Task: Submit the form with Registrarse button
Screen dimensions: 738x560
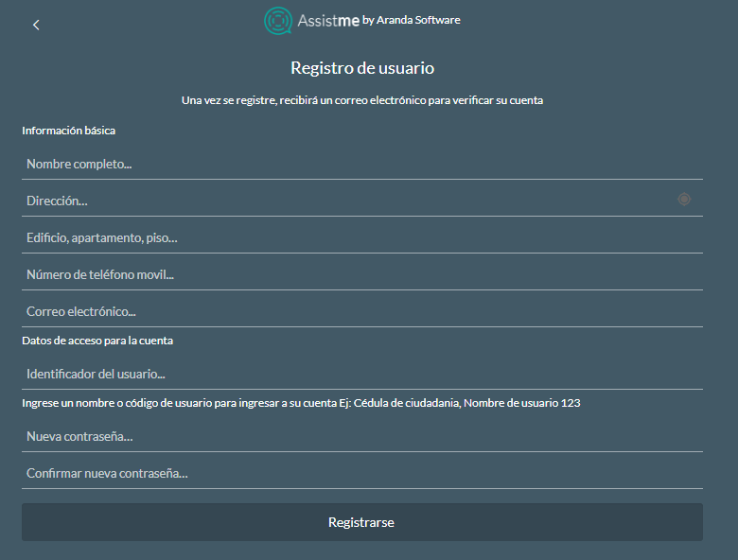Action: tap(362, 522)
